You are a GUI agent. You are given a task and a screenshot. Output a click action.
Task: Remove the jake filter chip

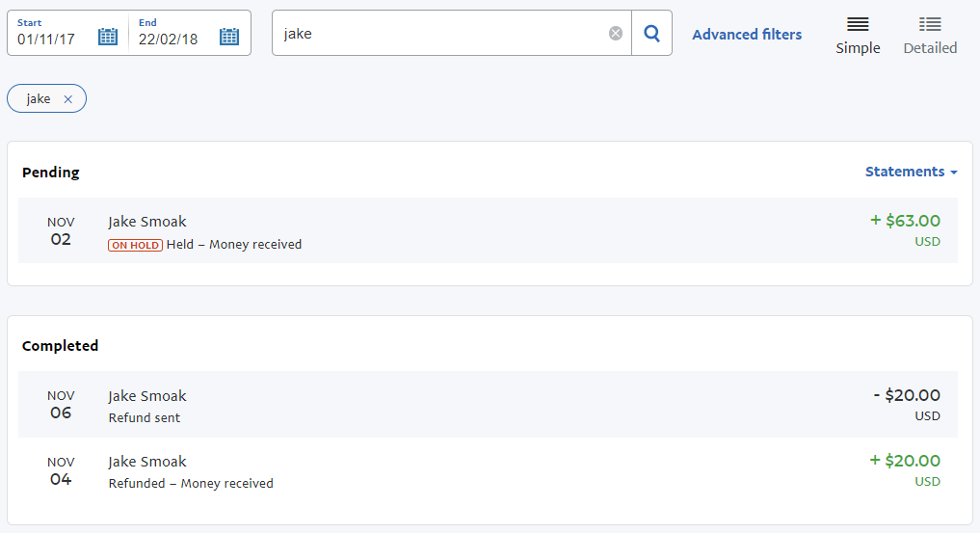click(x=68, y=99)
